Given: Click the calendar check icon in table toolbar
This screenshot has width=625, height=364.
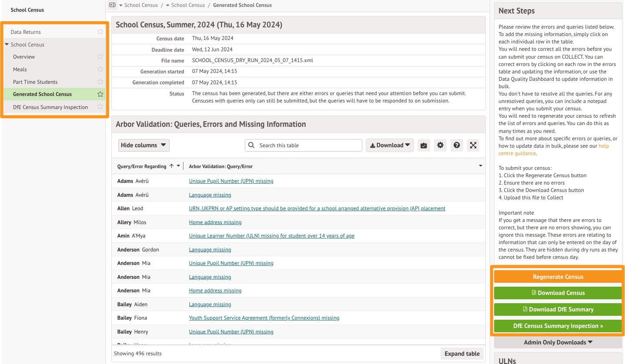Looking at the screenshot, I should click(424, 146).
